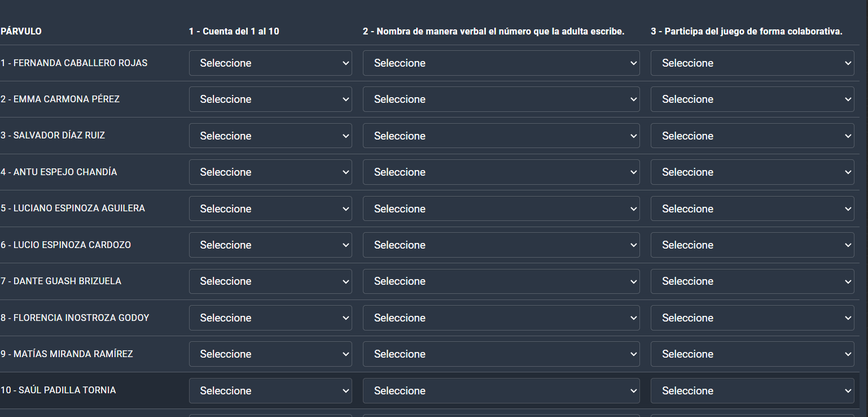Open Matías Miranda Ramírez's 'Cuenta del 1 al 10' dropdown
This screenshot has width=868, height=417.
[x=270, y=354]
